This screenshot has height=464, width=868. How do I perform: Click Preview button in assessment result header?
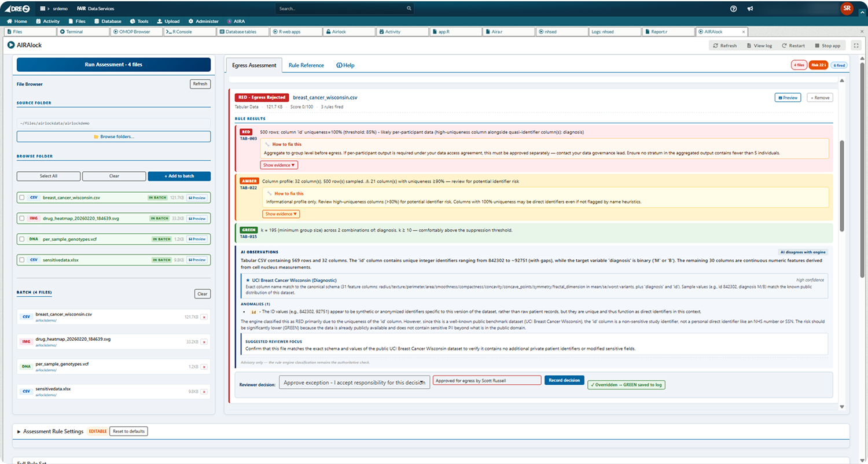(788, 98)
